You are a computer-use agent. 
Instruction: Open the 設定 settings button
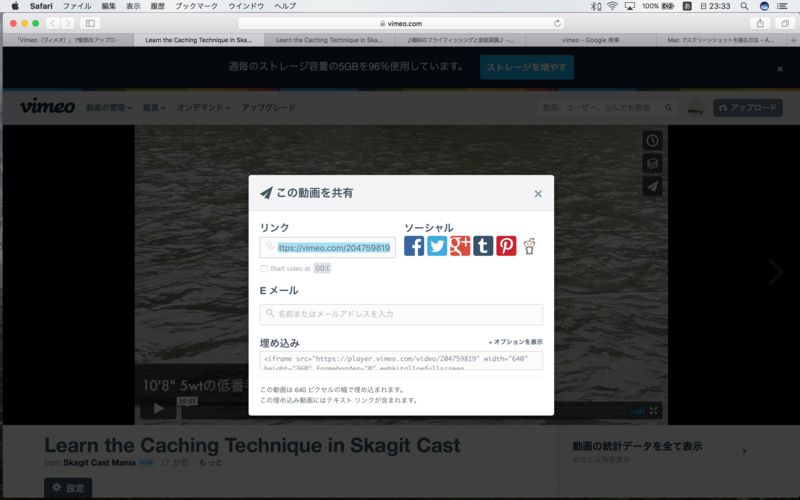(68, 488)
